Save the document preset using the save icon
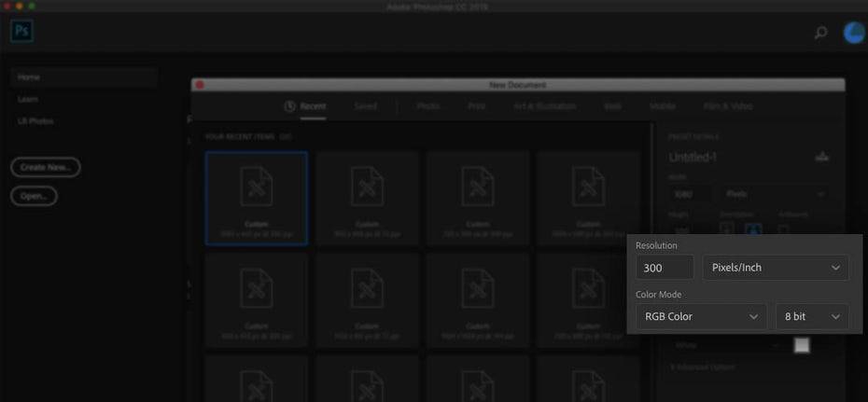The width and height of the screenshot is (868, 402). [822, 157]
